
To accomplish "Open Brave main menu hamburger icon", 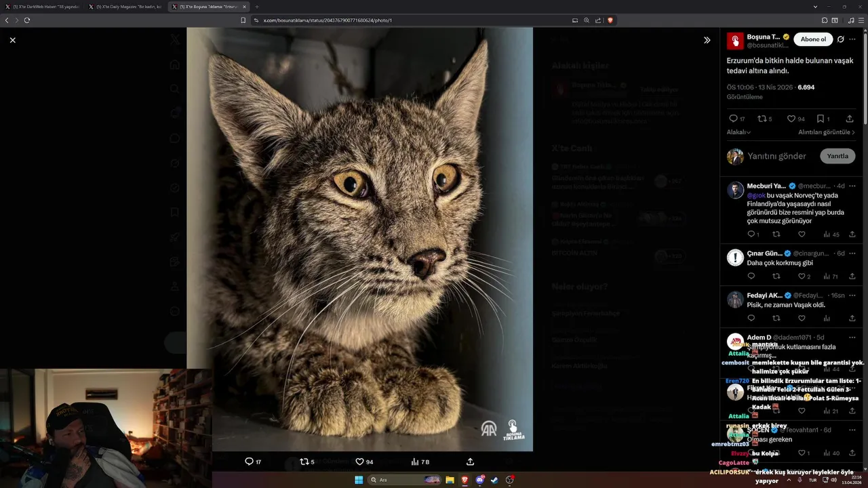I will point(861,20).
